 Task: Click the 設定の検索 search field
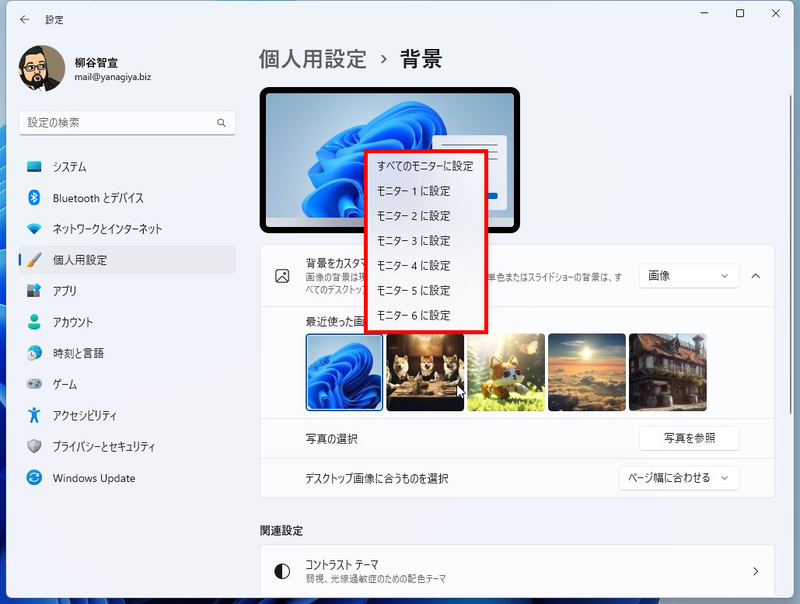(127, 122)
